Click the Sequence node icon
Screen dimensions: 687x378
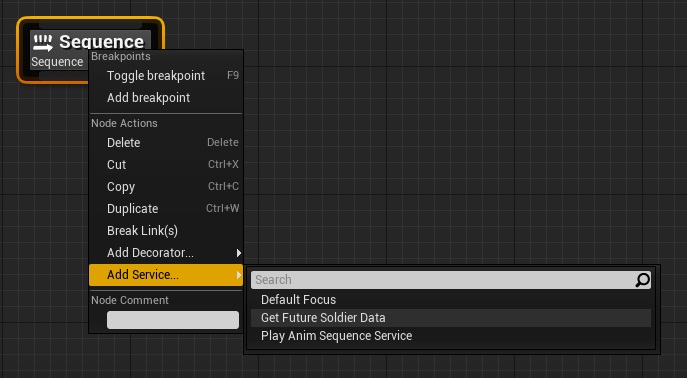point(42,42)
